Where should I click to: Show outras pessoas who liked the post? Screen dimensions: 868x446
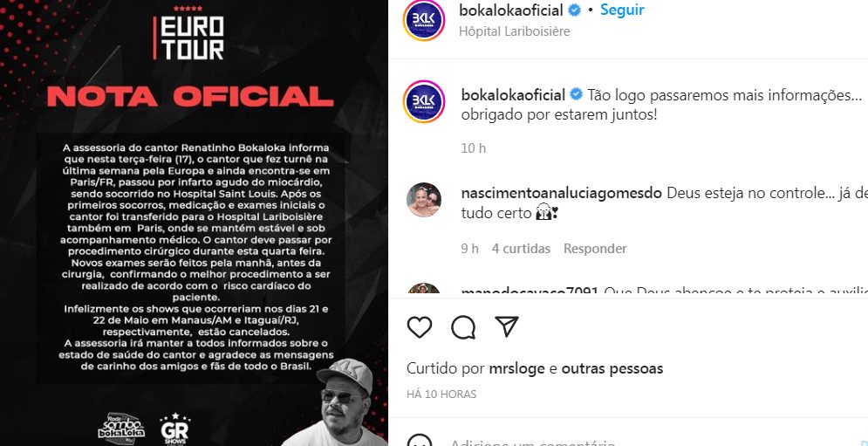tap(612, 368)
